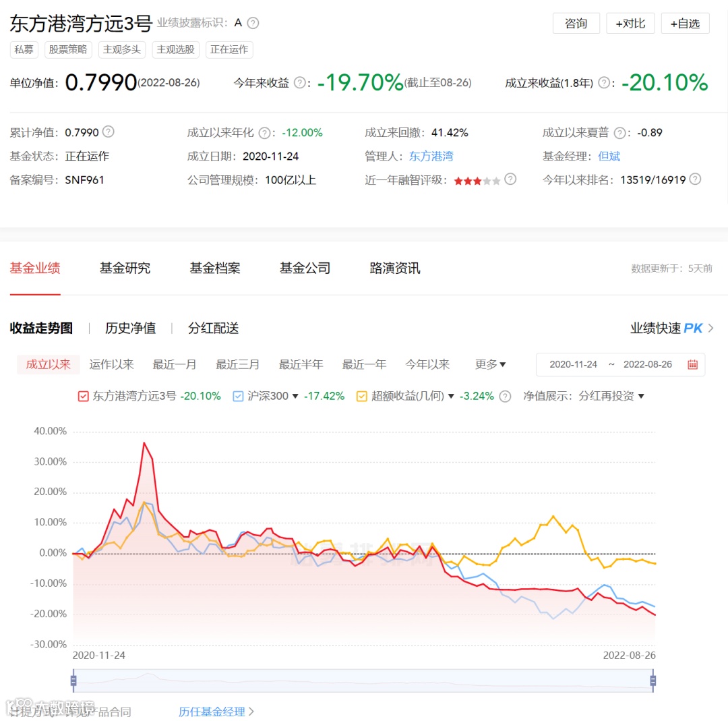Open help icon beside 业绩披露标识 A
The height and width of the screenshot is (721, 728).
point(253,23)
